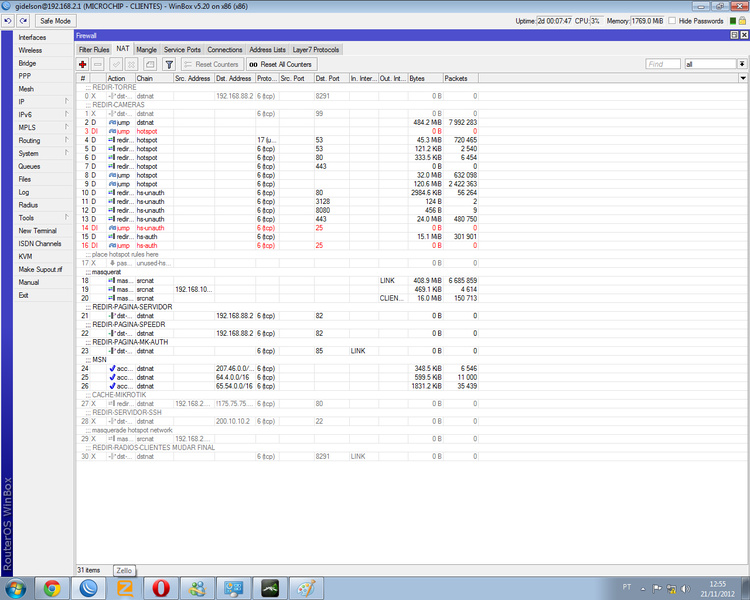Viewport: 750px width, 600px height.
Task: Click the padlock icon at top right
Action: click(742, 21)
